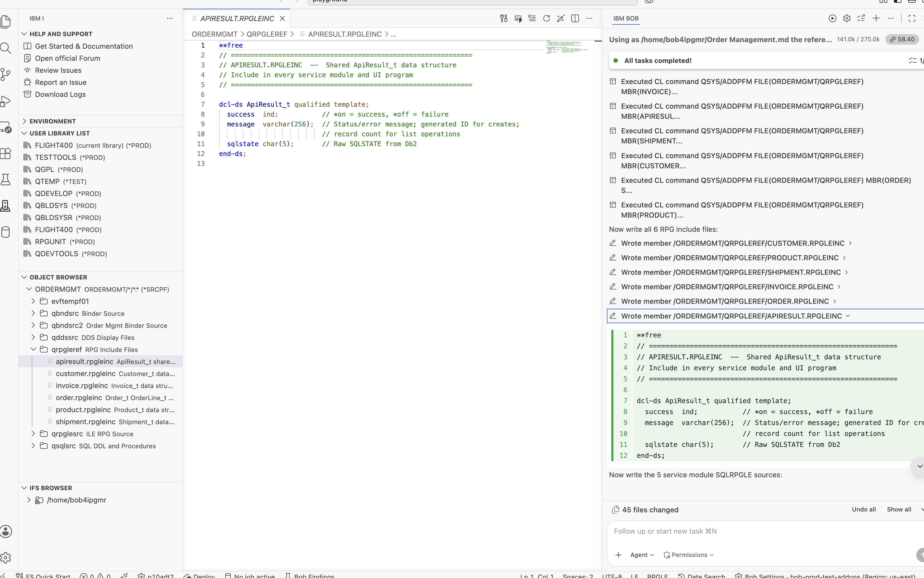
Task: Open the Testing flask icon
Action: [5, 180]
